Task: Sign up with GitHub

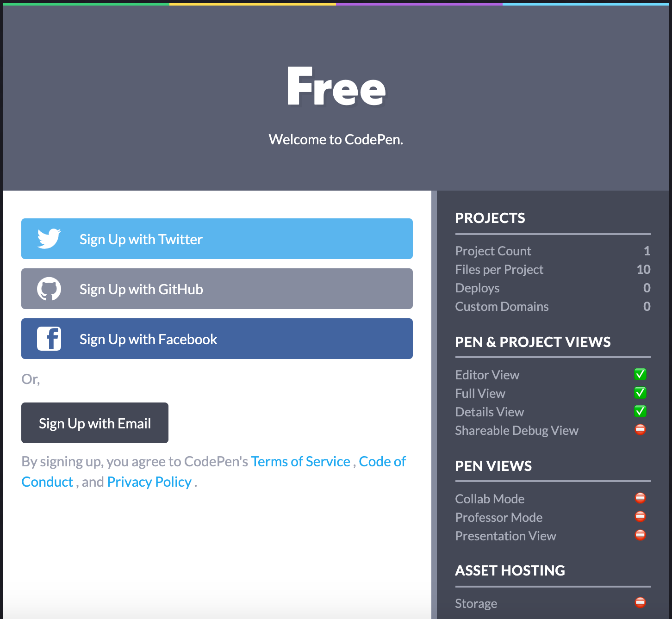Action: click(x=217, y=289)
